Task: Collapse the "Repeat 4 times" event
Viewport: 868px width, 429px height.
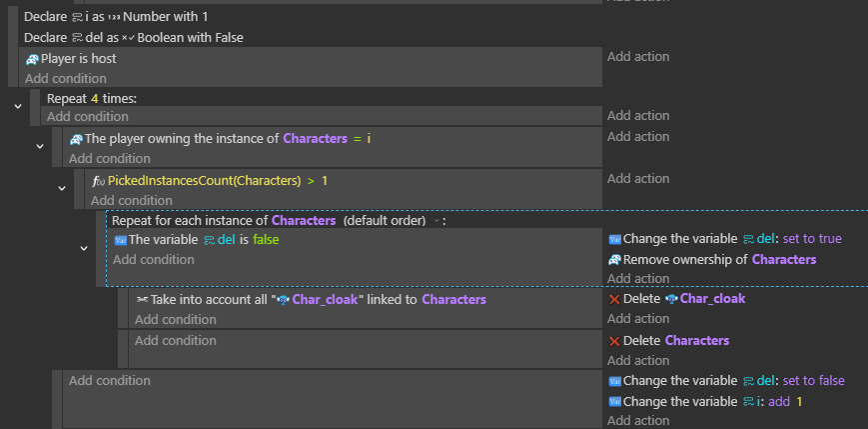Action: coord(17,106)
